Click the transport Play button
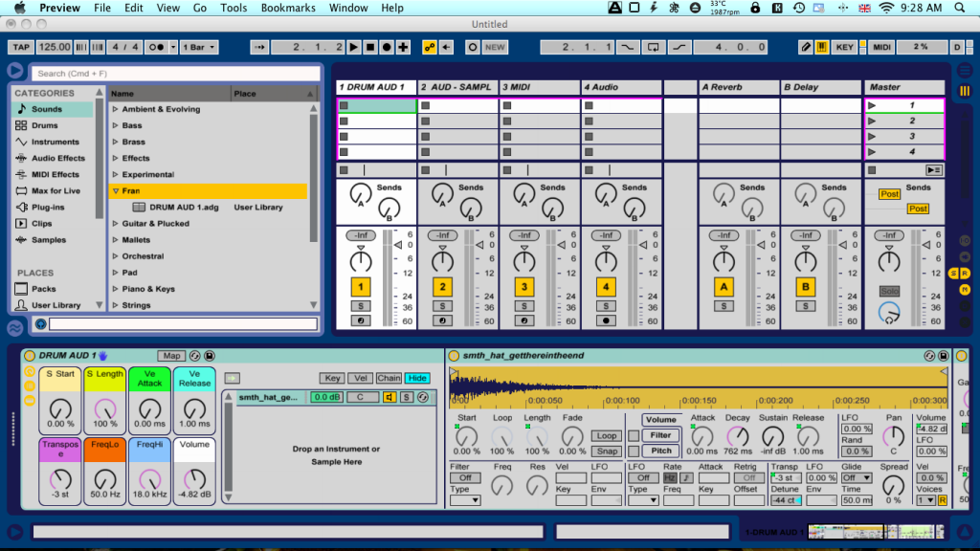Viewport: 980px width, 551px height. [x=354, y=47]
